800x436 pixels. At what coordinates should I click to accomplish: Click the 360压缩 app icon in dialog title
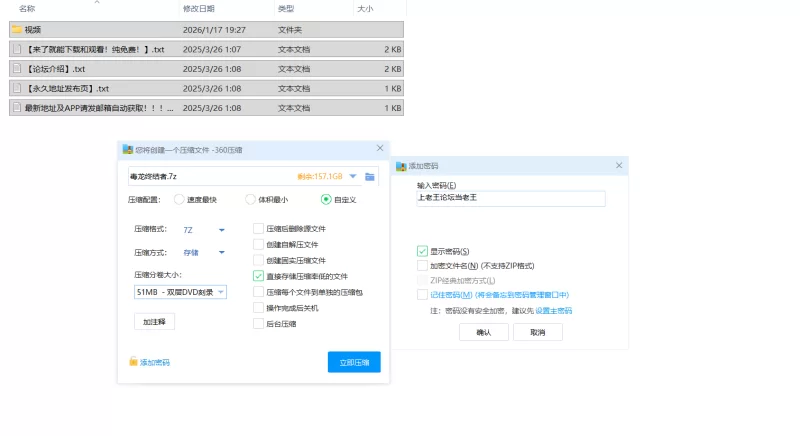point(128,149)
